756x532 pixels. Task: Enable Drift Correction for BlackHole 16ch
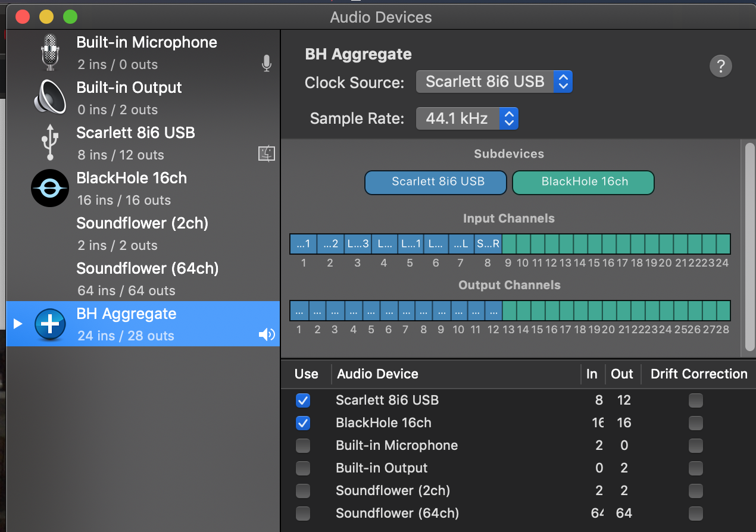(x=695, y=423)
